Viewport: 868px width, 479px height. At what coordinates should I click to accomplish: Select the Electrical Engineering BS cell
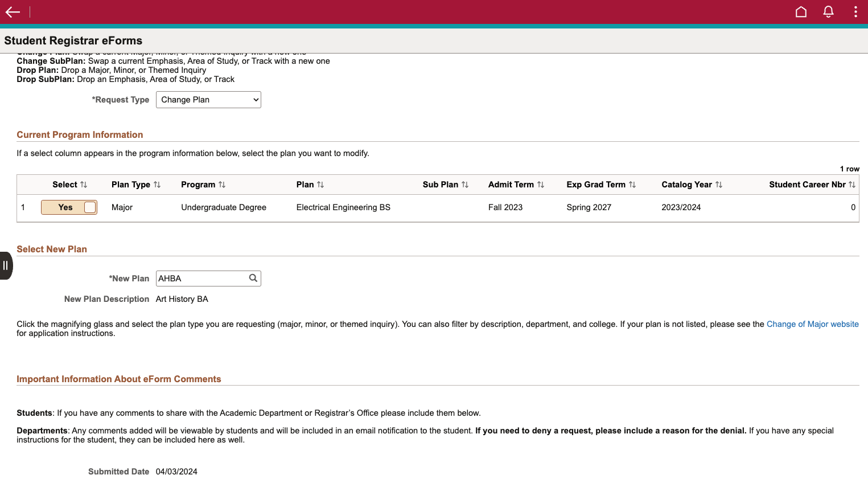pos(343,207)
